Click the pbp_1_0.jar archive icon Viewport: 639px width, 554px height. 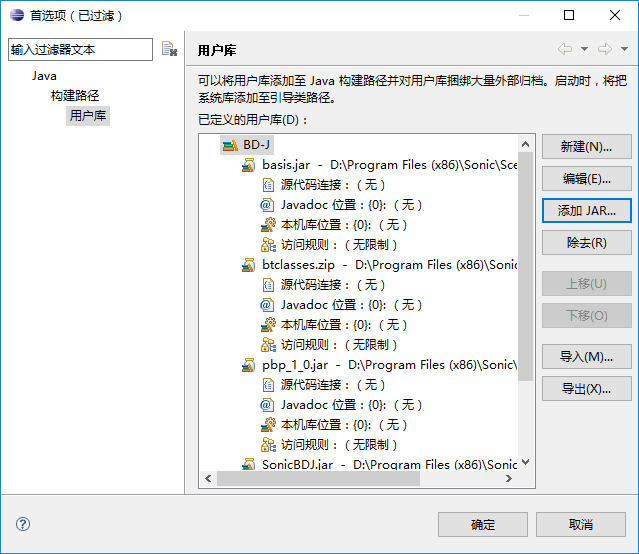pos(248,365)
